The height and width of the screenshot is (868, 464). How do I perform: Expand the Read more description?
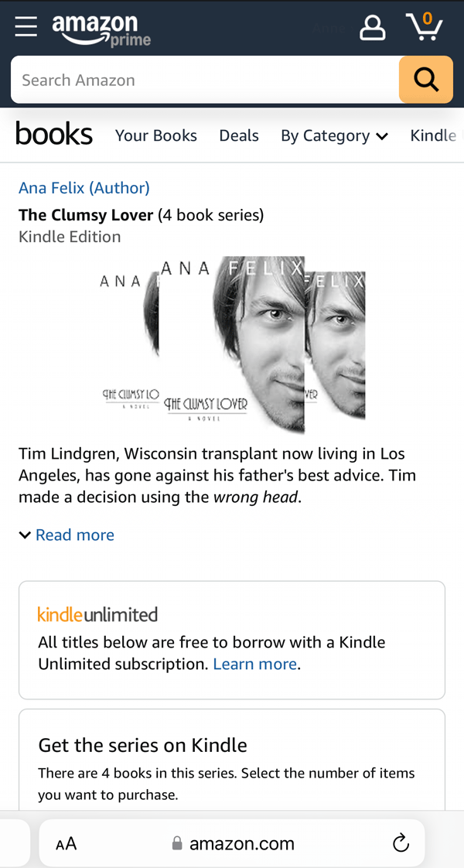point(67,535)
